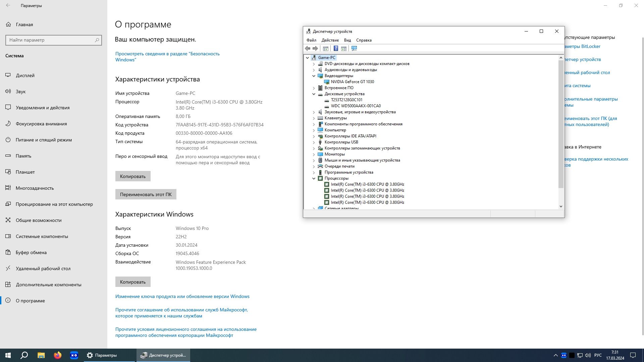
Task: Click the Очереди печати printer icon
Action: tap(320, 166)
